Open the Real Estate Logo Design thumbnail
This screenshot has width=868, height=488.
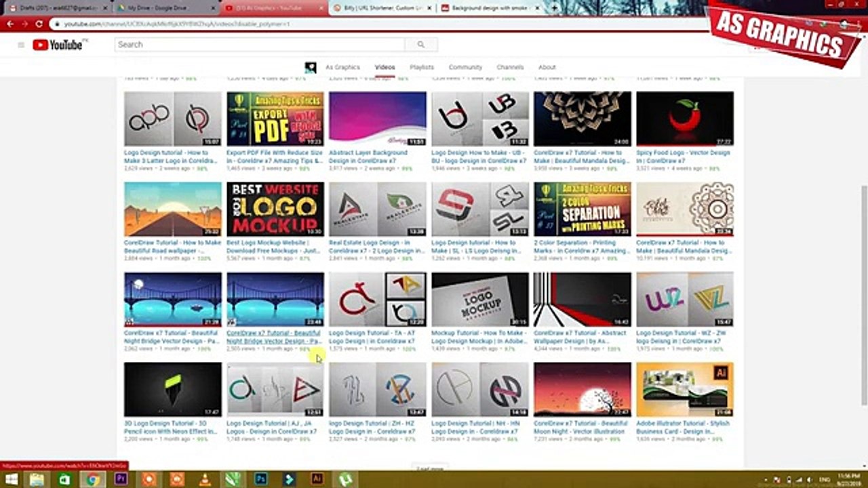pos(378,209)
